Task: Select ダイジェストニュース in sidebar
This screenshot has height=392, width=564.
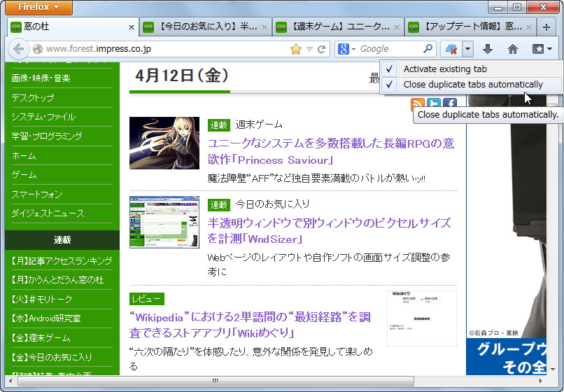Action: [48, 213]
